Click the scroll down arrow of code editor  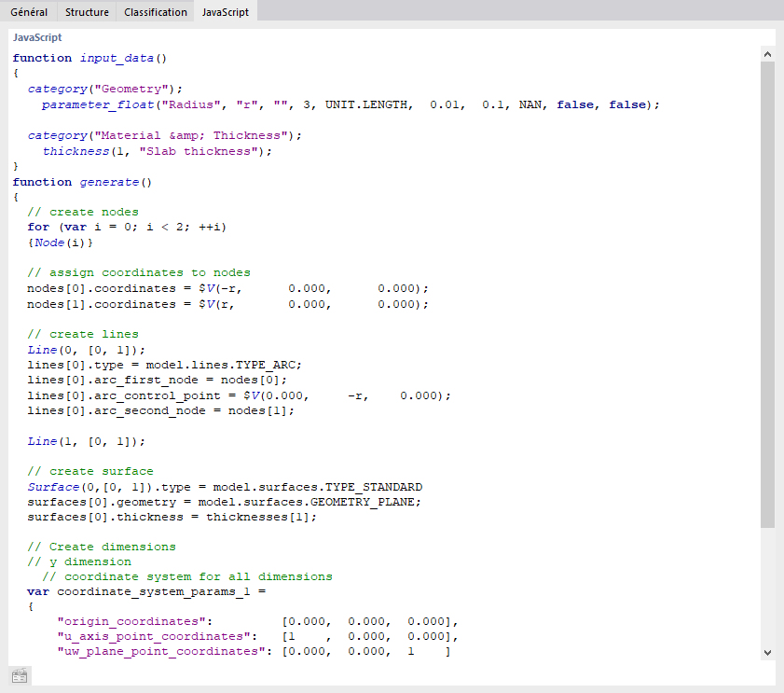pos(767,653)
